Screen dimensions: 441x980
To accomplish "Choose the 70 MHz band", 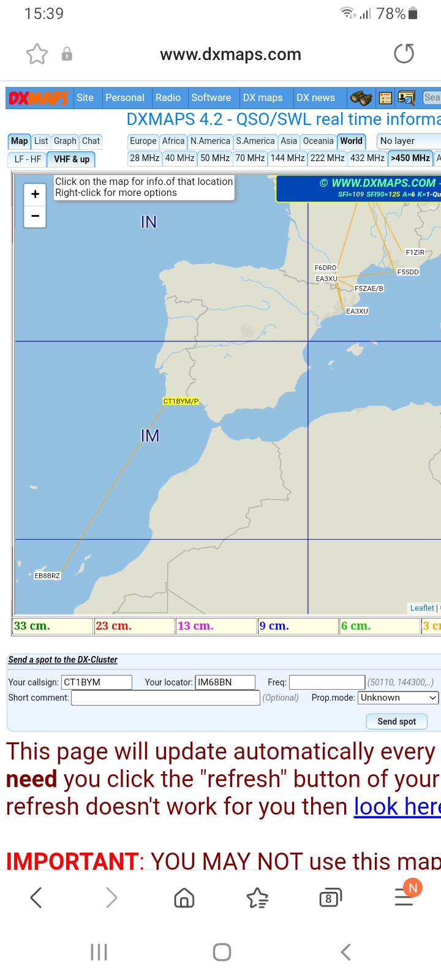I will coord(250,158).
